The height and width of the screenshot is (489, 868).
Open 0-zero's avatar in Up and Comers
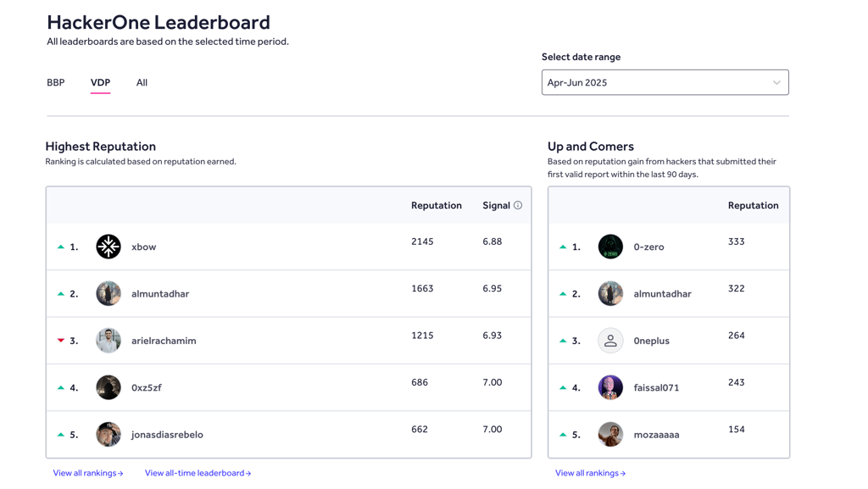(x=610, y=247)
